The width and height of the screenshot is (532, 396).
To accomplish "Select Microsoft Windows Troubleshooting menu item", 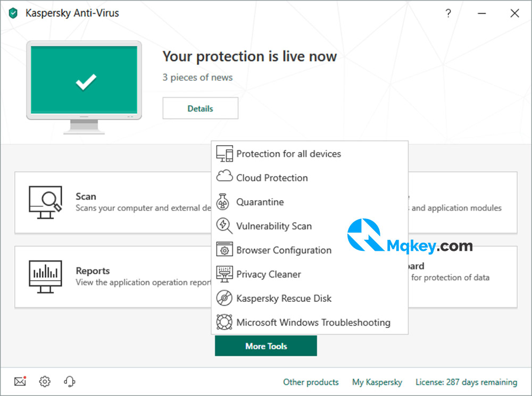I will click(310, 322).
